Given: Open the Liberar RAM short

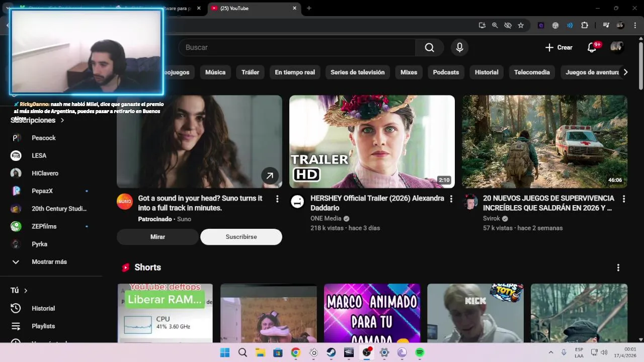Looking at the screenshot, I should click(165, 313).
